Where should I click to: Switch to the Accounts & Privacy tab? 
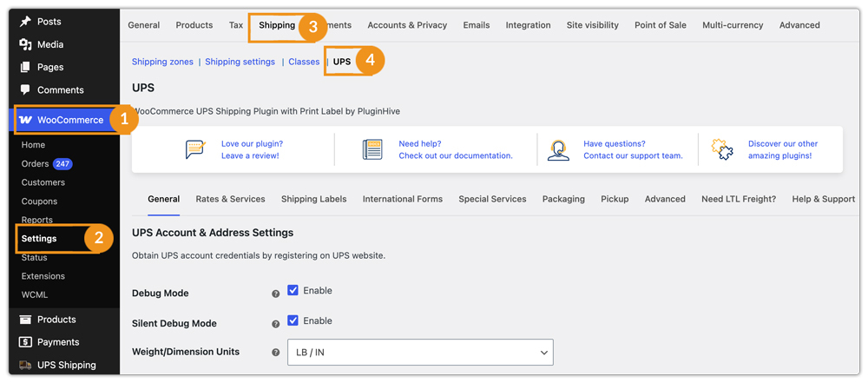coord(407,25)
